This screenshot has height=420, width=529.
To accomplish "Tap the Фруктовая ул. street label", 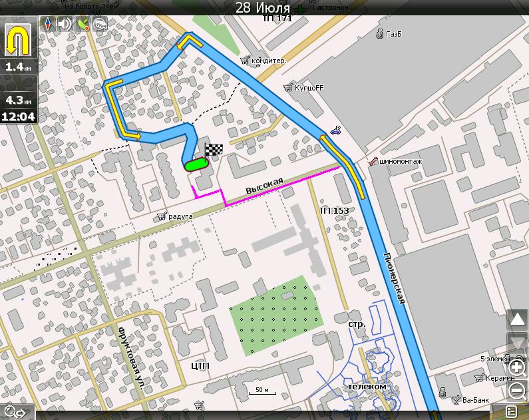I will [x=132, y=359].
